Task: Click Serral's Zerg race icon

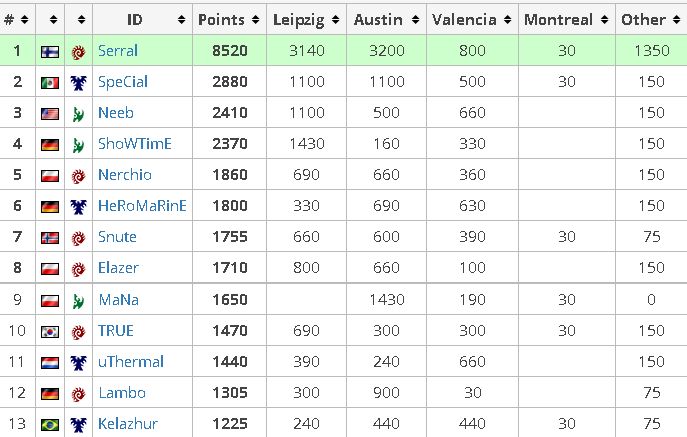Action: pos(78,53)
